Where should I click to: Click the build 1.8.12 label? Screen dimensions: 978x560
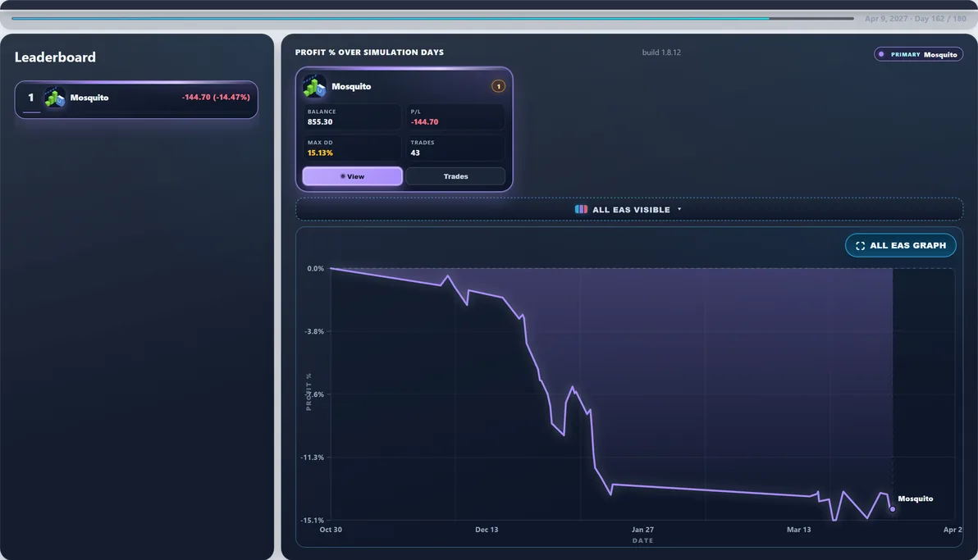(x=661, y=52)
